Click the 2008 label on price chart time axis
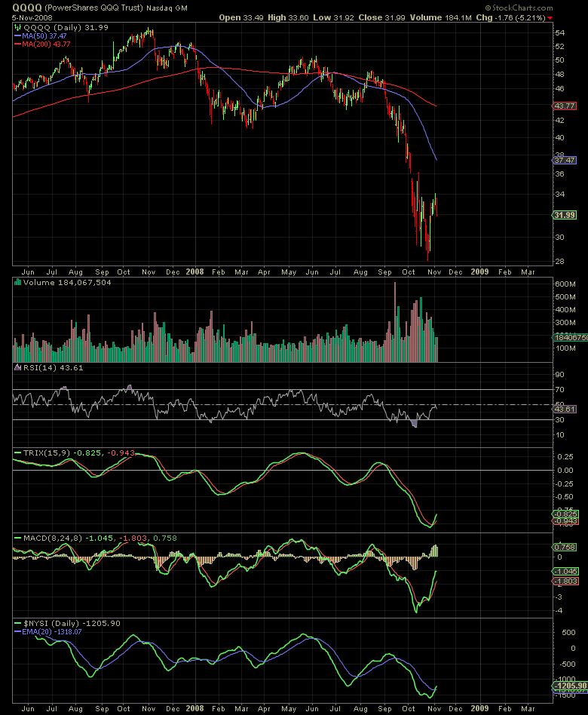Image resolution: width=588 pixels, height=715 pixels. (x=194, y=272)
